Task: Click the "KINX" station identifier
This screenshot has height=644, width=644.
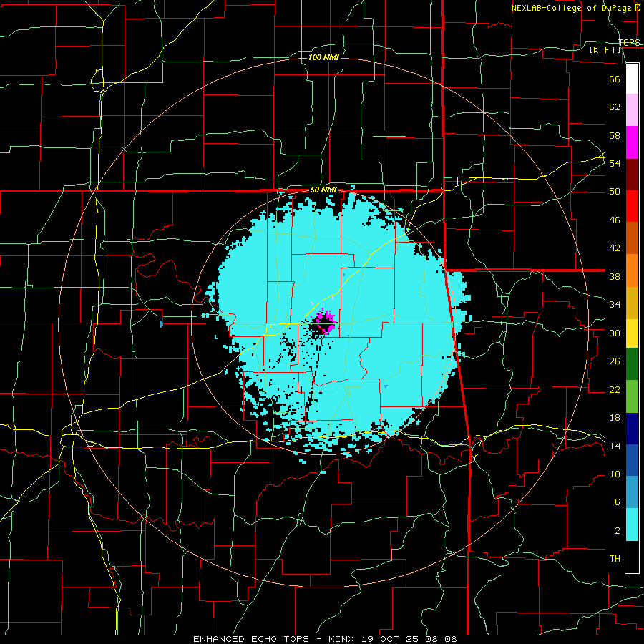Action: [x=342, y=639]
